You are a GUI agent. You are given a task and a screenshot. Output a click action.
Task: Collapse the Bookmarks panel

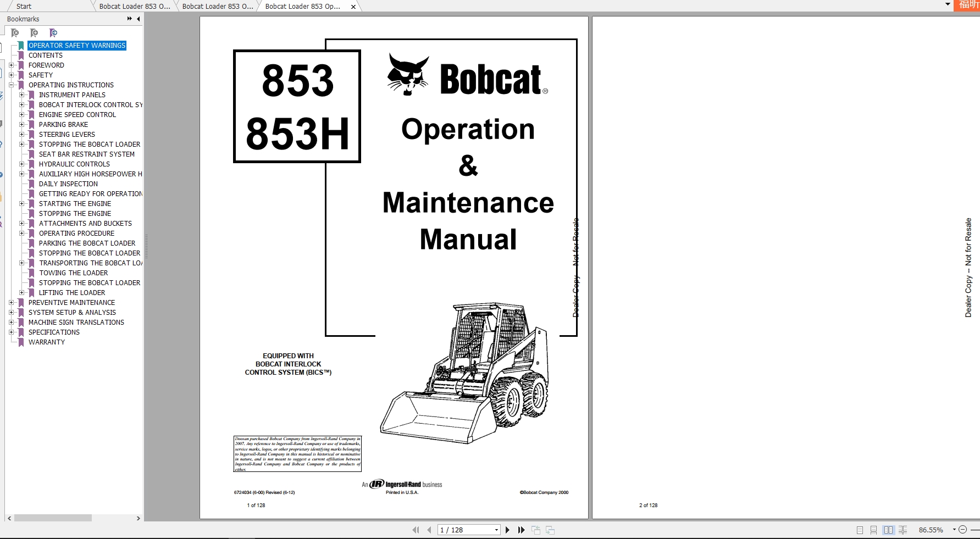pos(138,18)
